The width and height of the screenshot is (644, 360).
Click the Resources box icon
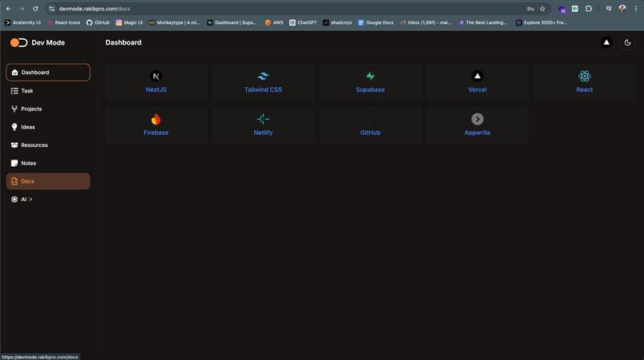[x=14, y=145]
